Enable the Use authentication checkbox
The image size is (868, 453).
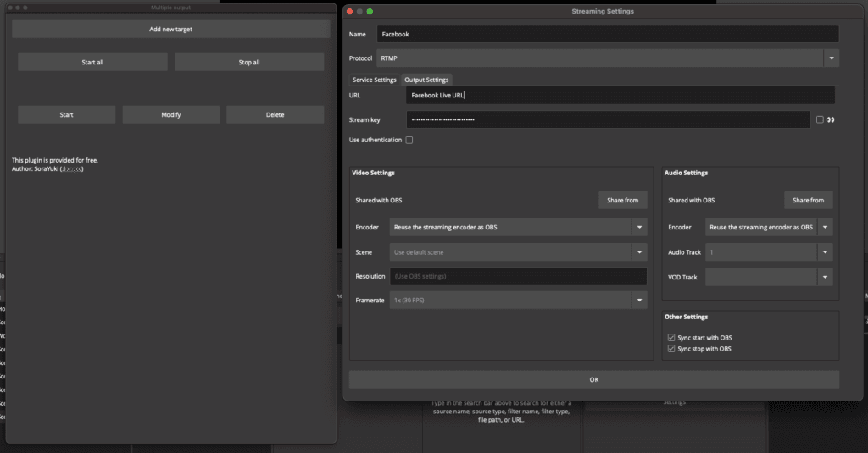[409, 140]
